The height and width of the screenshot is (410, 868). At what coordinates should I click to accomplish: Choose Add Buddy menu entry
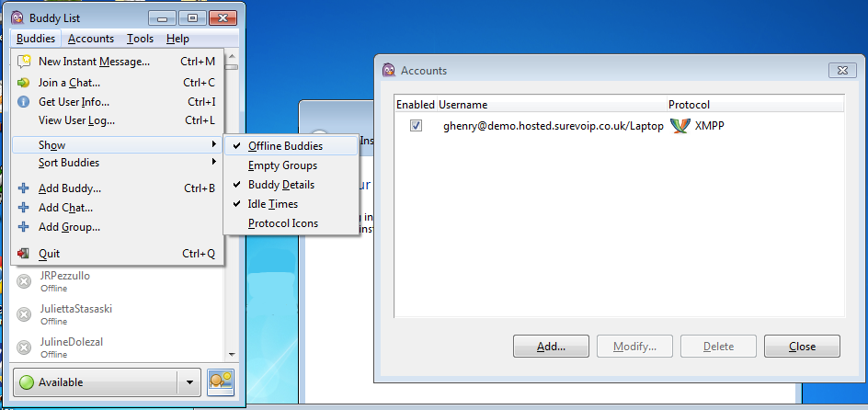click(118, 188)
